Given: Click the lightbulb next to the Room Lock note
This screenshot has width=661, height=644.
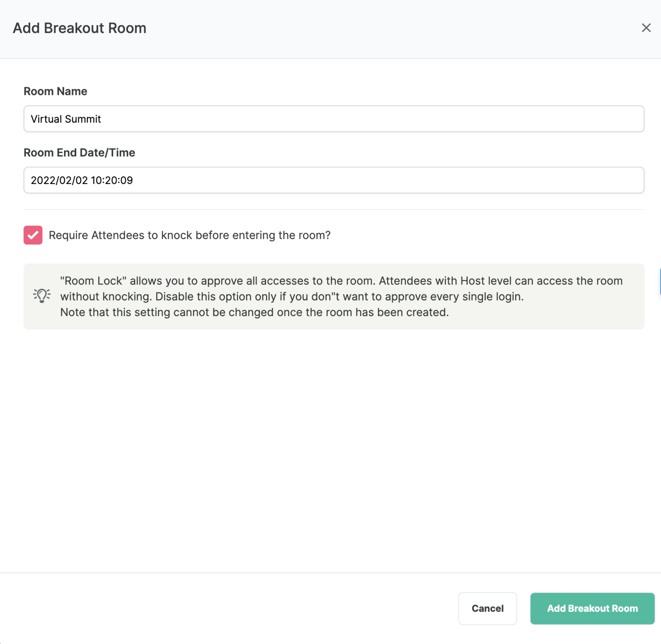Looking at the screenshot, I should point(41,296).
